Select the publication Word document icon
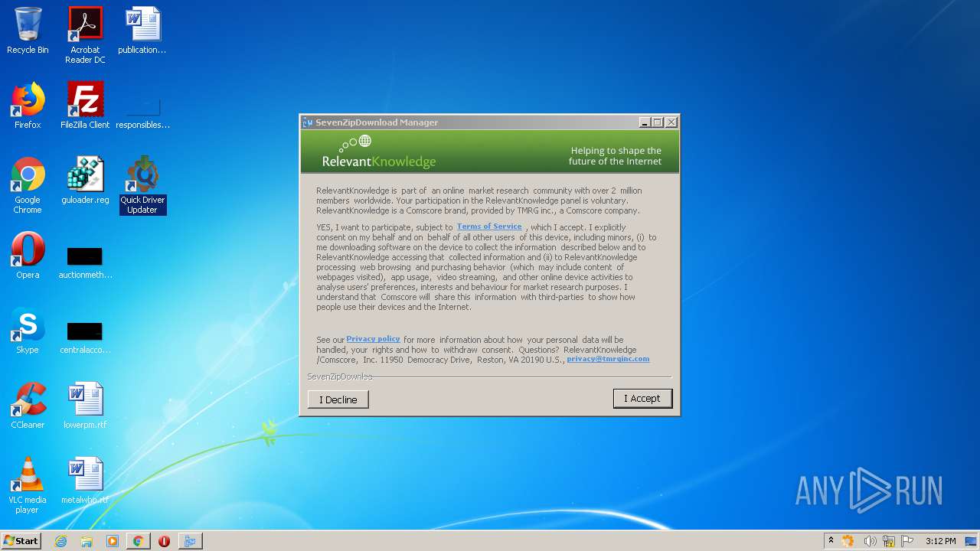Screen dimensions: 980x551 tap(142, 31)
